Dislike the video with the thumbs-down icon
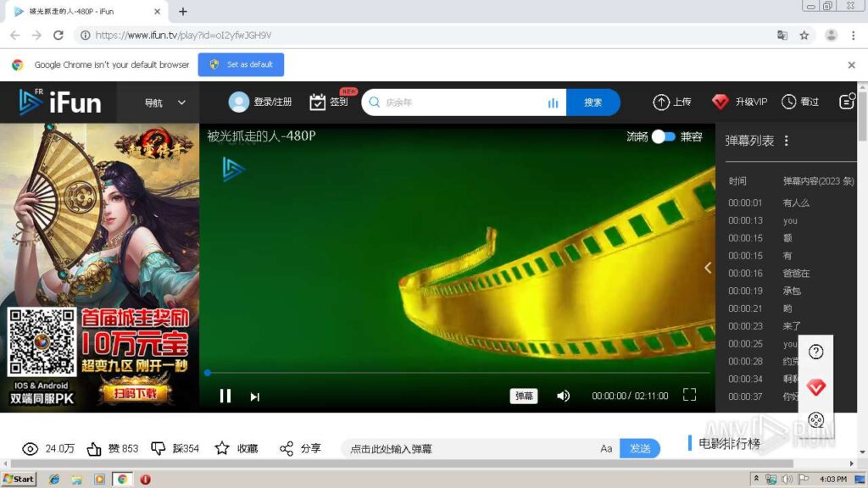 (x=158, y=448)
